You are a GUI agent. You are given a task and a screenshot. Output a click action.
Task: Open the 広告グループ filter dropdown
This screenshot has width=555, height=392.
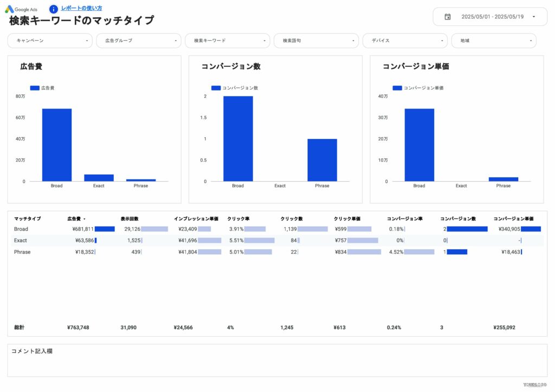click(139, 40)
